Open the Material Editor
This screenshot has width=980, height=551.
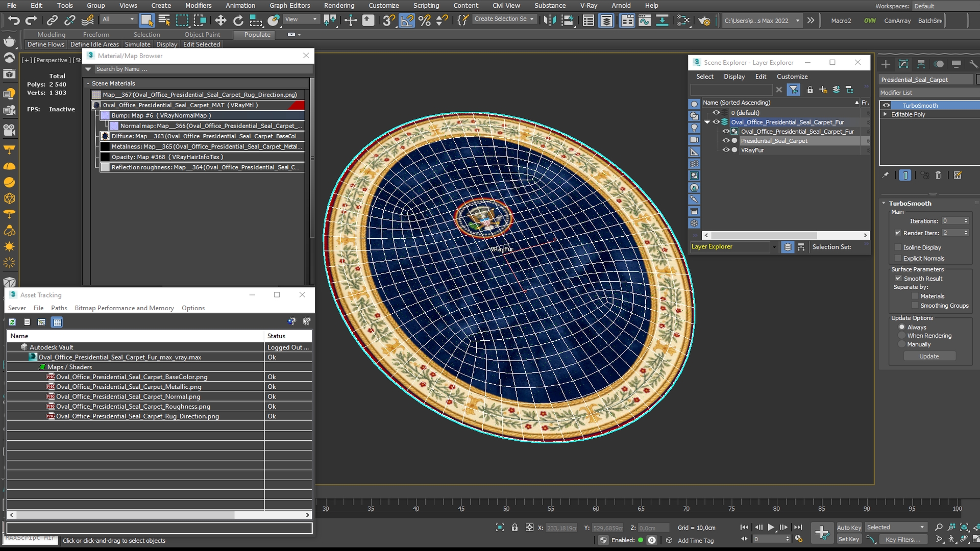point(683,20)
